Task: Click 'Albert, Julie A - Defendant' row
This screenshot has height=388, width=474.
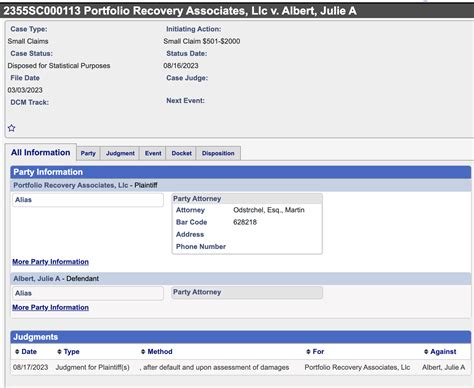Action: coord(240,279)
